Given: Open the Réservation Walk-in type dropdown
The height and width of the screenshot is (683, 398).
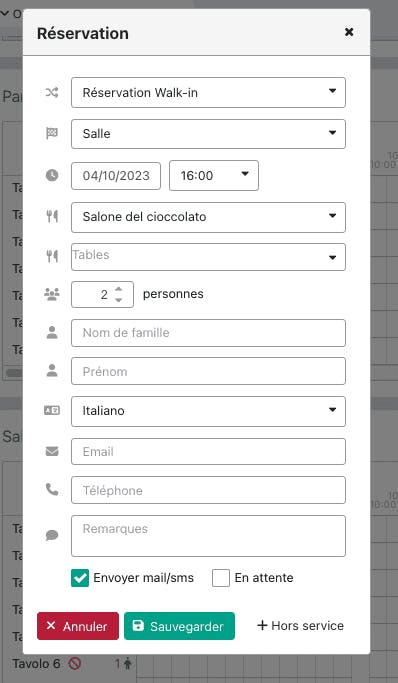Looking at the screenshot, I should [x=208, y=92].
